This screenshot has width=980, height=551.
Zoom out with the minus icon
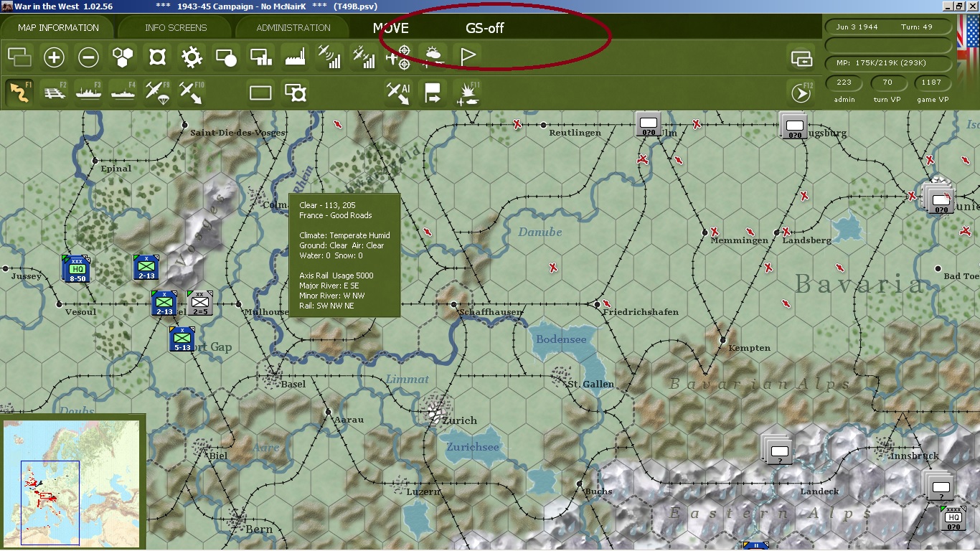89,57
